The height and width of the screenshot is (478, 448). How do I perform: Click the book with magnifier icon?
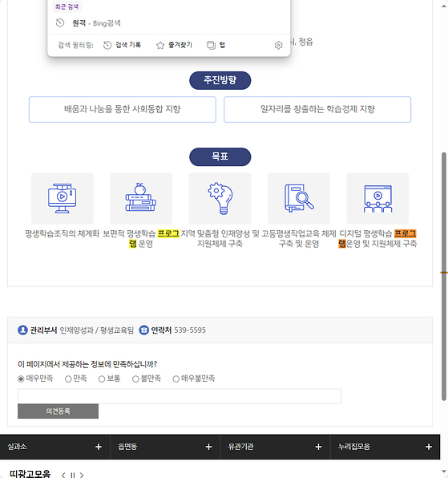(299, 197)
